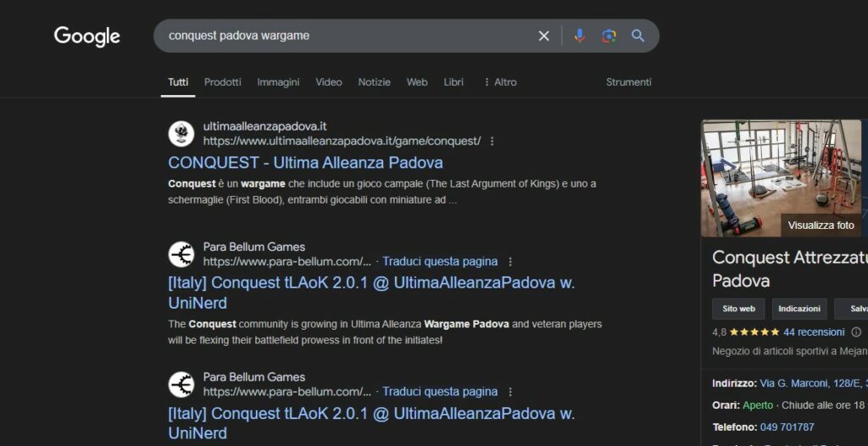This screenshot has height=446, width=868.
Task: Select the Tutti tab
Action: click(178, 82)
